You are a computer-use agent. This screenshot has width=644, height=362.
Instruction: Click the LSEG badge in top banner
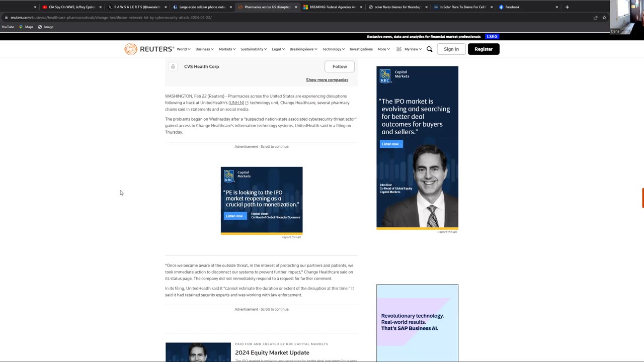(x=492, y=37)
